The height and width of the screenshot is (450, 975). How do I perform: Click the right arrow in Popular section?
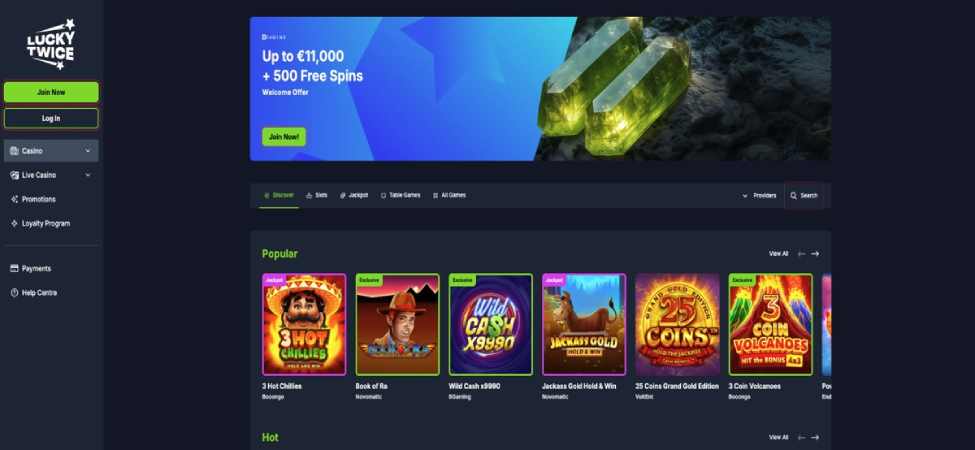[815, 254]
